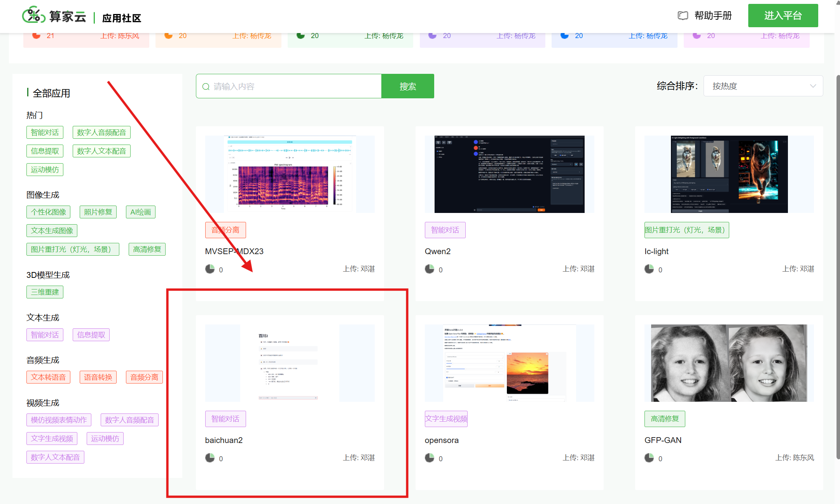Click the 搜索 button
840x504 pixels.
tap(408, 86)
